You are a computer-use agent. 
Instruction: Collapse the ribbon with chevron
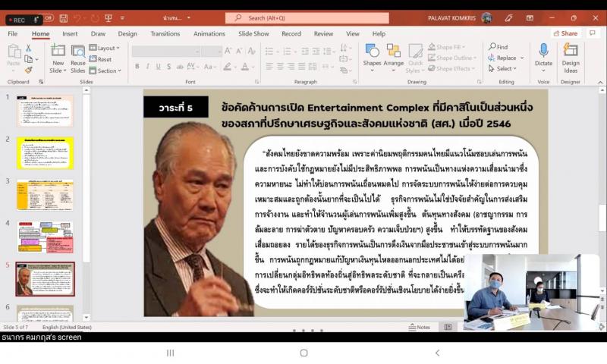coord(600,82)
